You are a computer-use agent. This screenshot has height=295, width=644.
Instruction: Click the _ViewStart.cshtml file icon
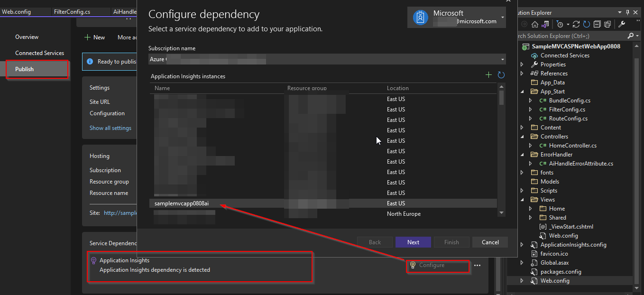(x=543, y=227)
